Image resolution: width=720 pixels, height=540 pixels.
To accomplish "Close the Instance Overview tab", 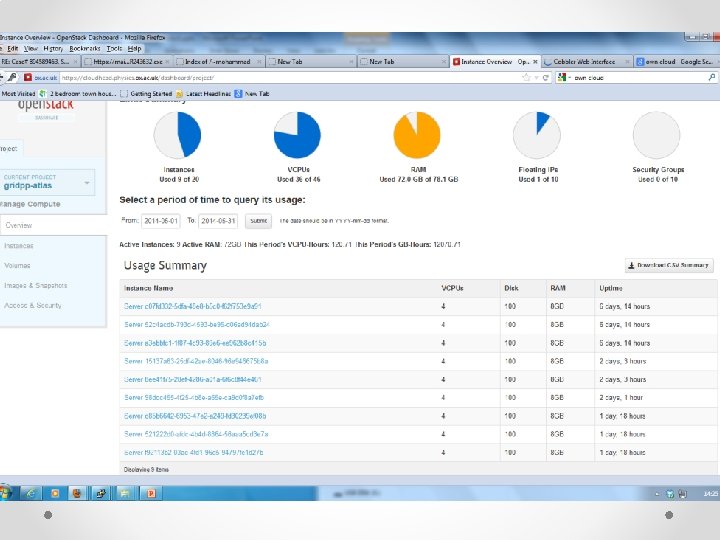I will [535, 62].
